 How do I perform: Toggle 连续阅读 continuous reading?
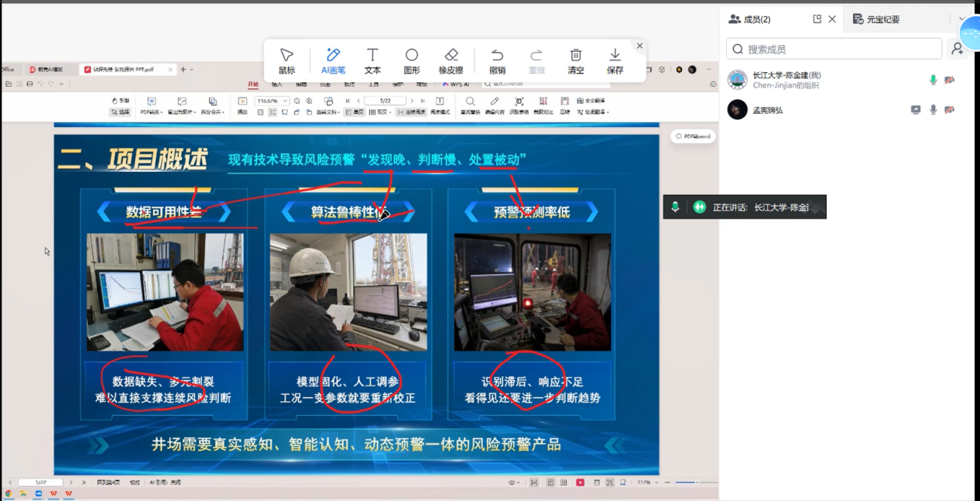(411, 112)
